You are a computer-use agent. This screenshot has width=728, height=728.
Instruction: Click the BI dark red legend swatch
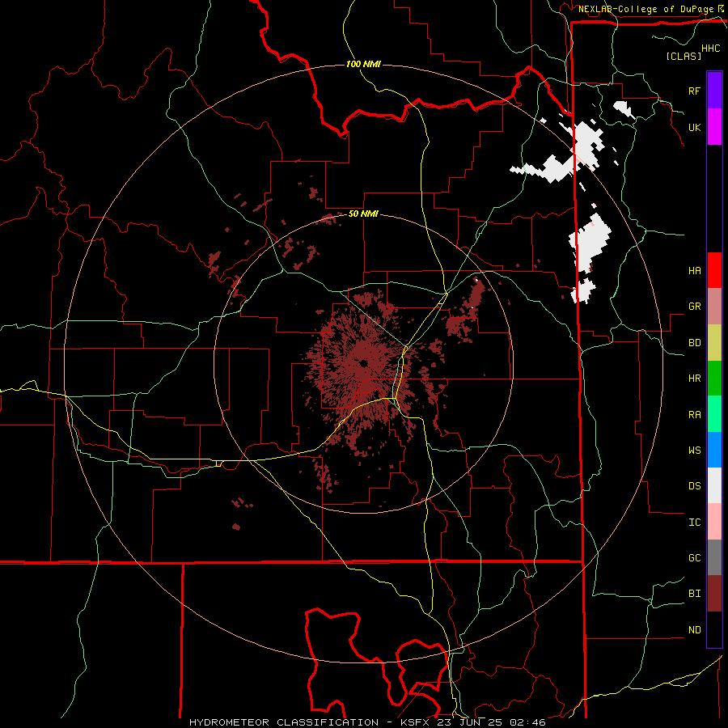click(714, 594)
